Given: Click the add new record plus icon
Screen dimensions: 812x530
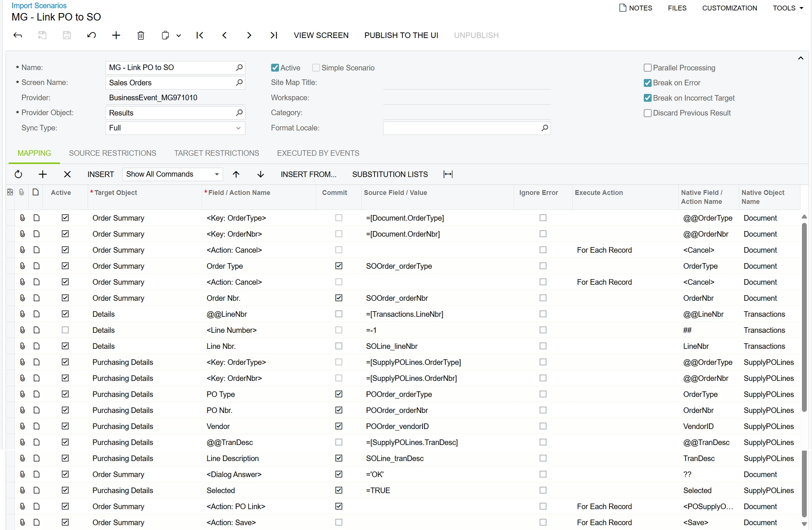Looking at the screenshot, I should (x=116, y=35).
